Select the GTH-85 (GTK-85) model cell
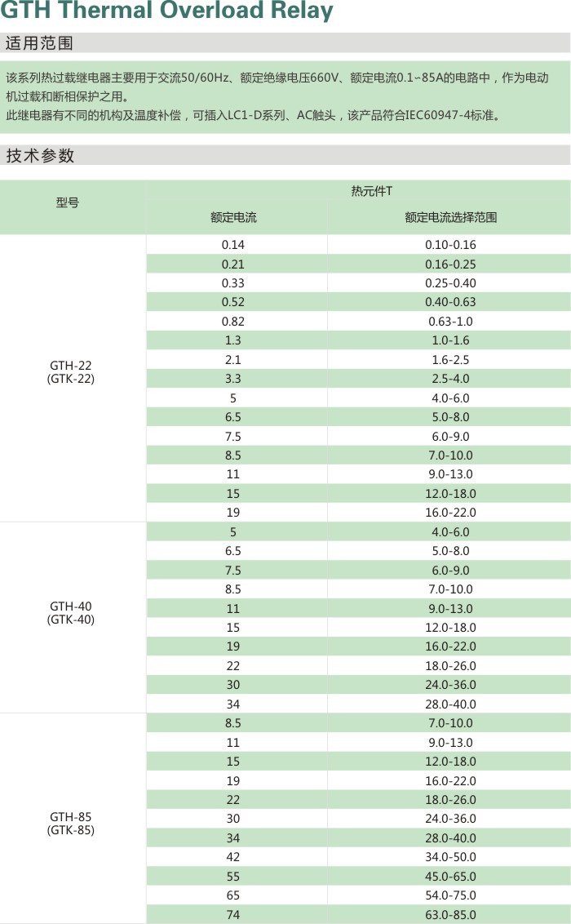 pos(72,824)
